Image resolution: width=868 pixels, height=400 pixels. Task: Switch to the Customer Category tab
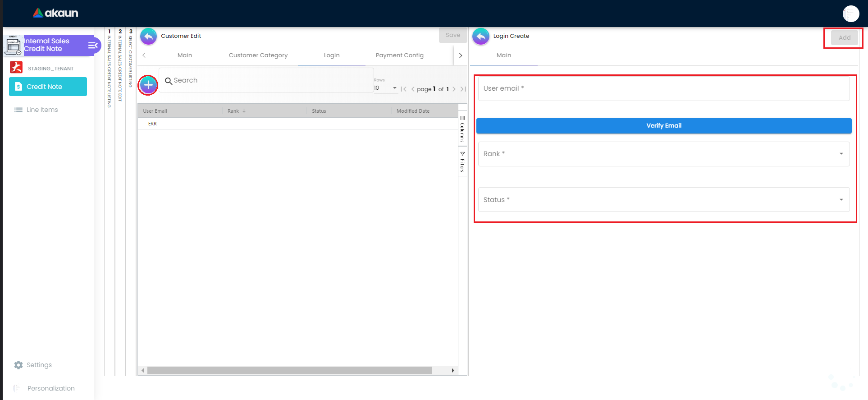tap(258, 55)
